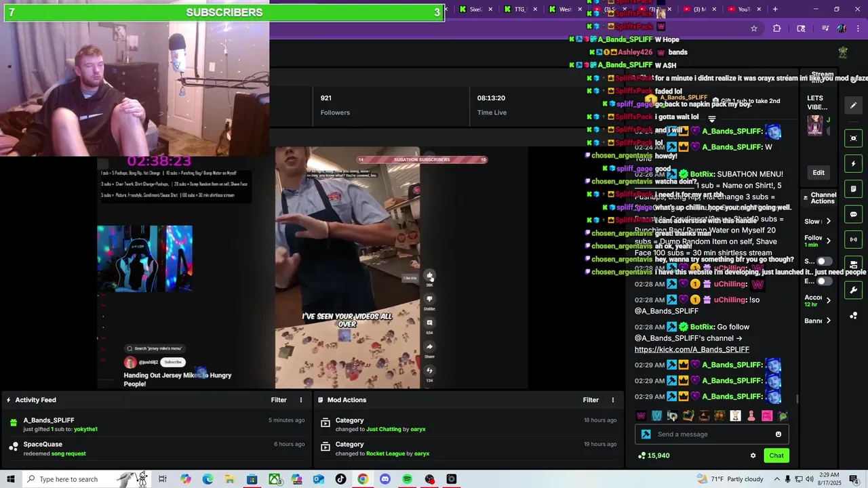Click yokythe1 username in Activity Feed
The height and width of the screenshot is (488, 868).
pos(86,430)
